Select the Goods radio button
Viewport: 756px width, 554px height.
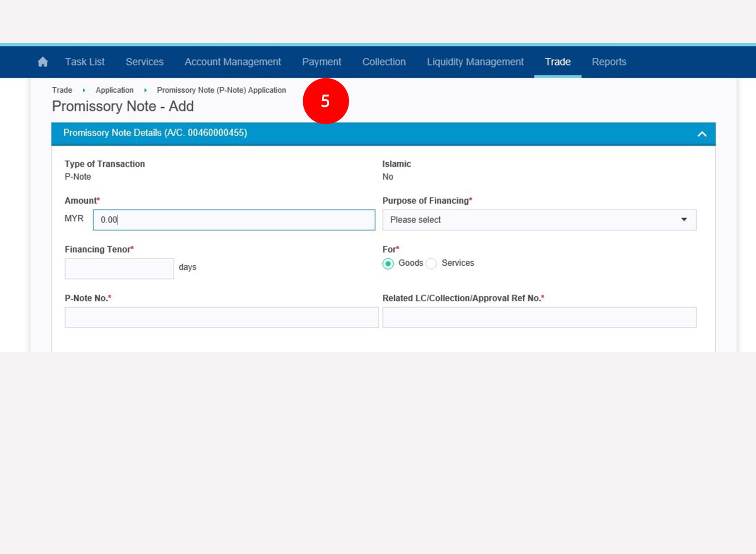(x=388, y=264)
